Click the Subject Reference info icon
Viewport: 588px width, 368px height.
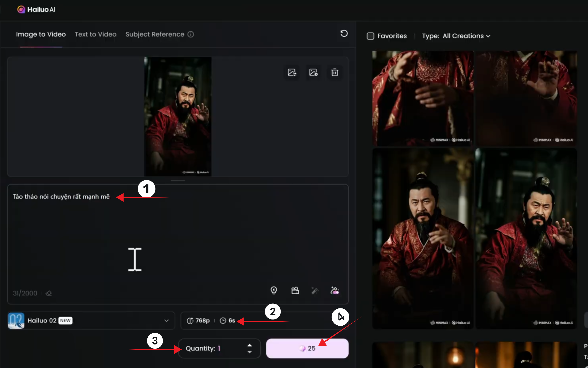[191, 34]
